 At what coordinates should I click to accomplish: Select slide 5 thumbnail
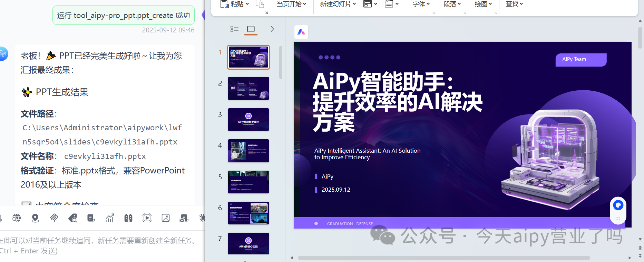[x=248, y=182]
